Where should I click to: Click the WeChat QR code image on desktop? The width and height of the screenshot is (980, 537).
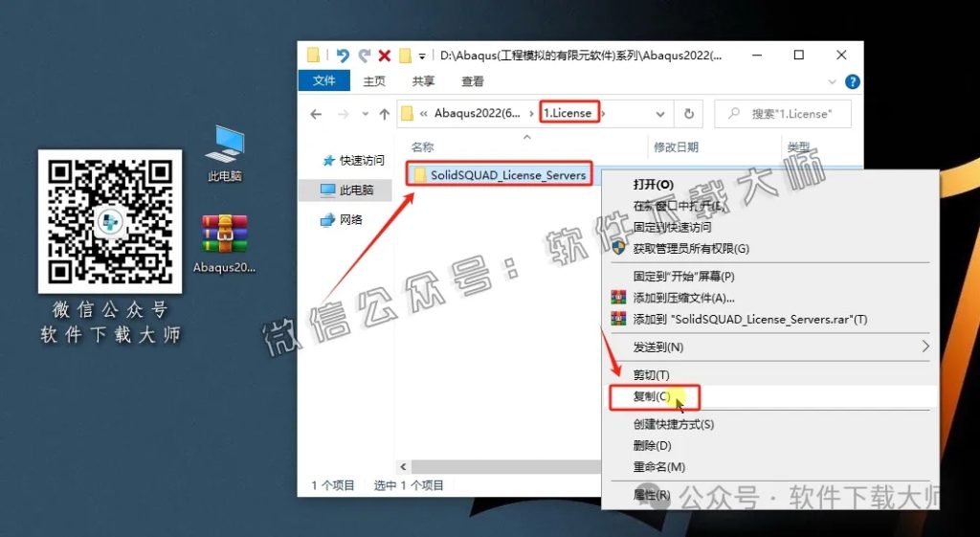point(110,221)
